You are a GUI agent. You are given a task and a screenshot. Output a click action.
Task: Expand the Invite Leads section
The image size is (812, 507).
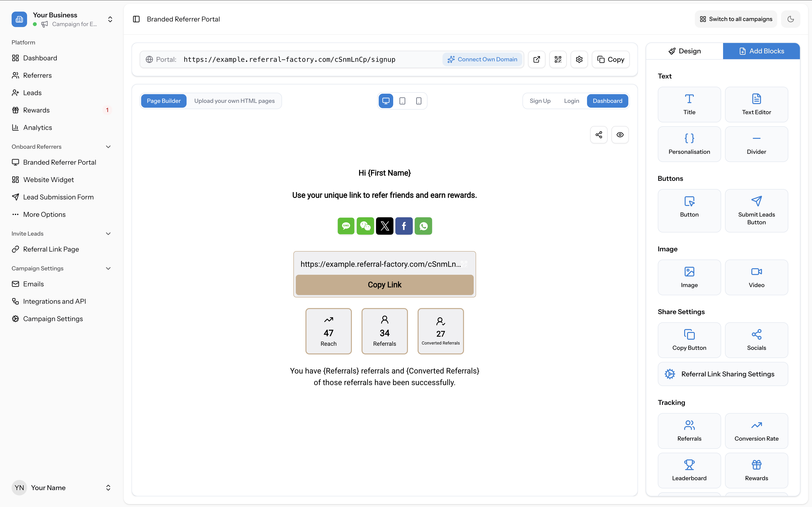click(x=108, y=233)
